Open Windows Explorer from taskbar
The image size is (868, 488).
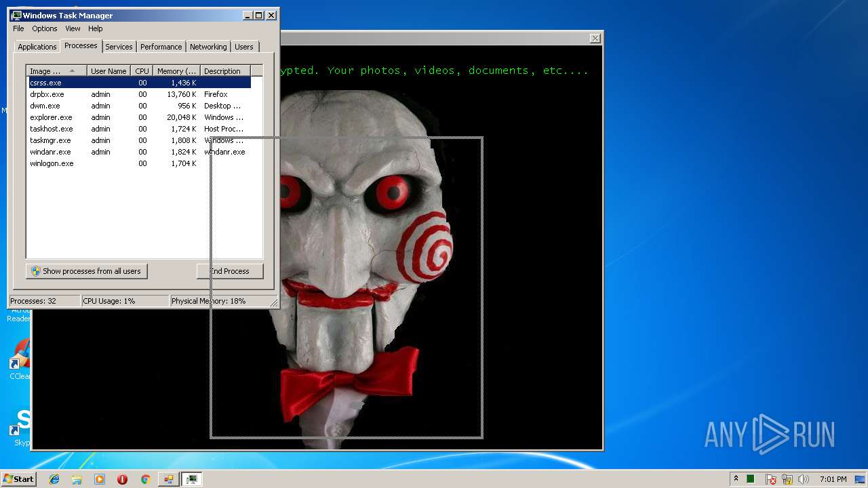click(x=77, y=479)
